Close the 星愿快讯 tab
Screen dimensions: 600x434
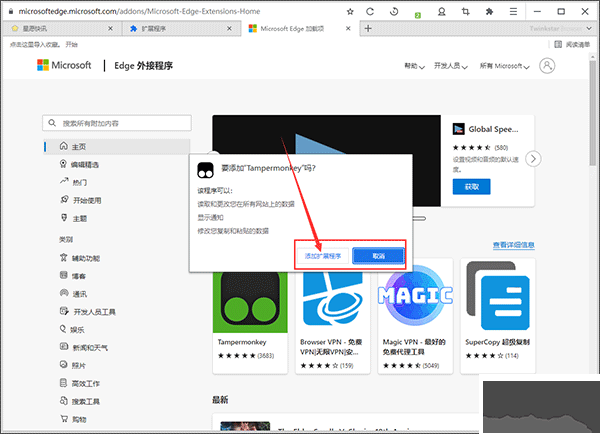click(x=110, y=28)
